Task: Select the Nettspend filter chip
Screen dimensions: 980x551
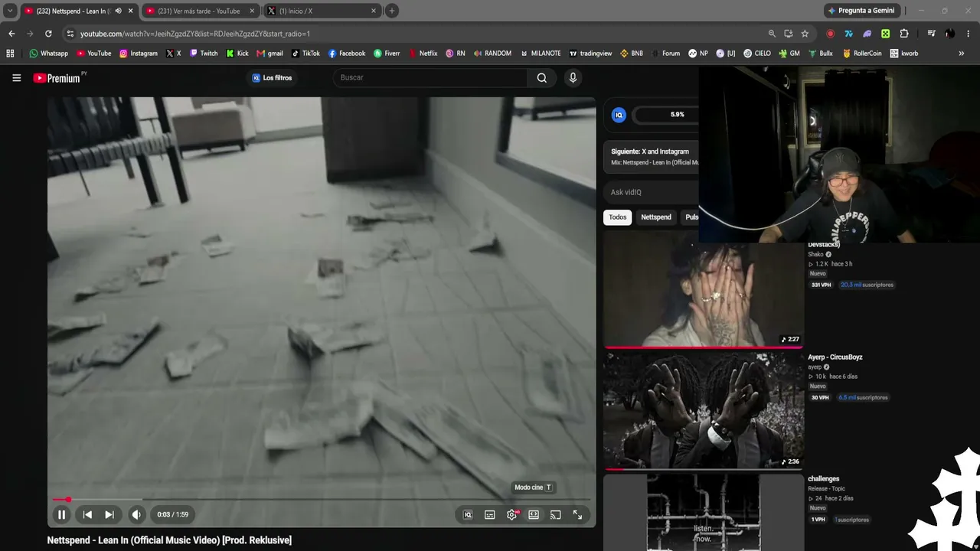Action: 656,217
